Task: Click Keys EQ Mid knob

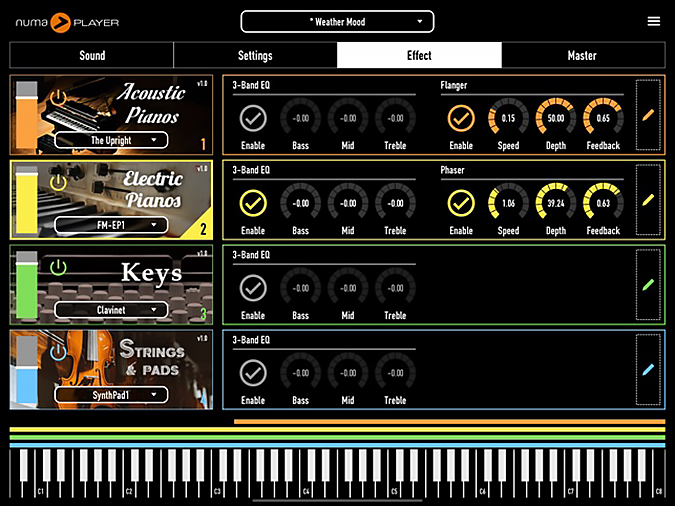Action: [348, 288]
